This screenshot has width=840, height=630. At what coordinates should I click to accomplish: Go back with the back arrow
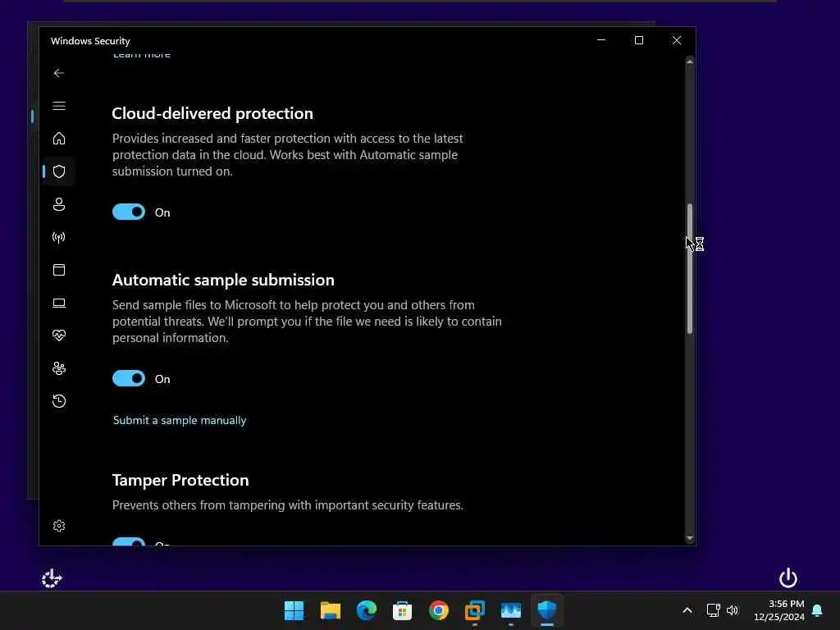[59, 73]
